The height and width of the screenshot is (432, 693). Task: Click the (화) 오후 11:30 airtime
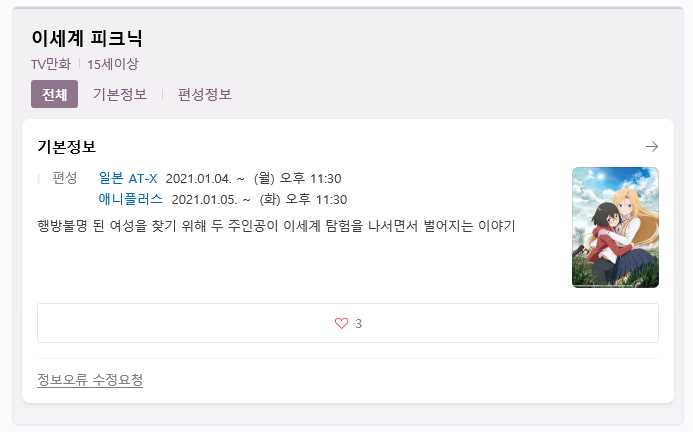(303, 199)
